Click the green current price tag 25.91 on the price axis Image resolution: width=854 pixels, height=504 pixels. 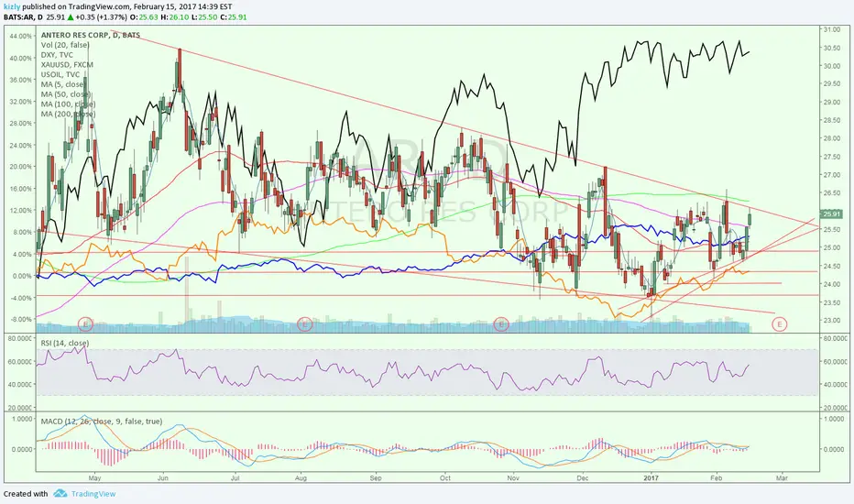tap(831, 214)
